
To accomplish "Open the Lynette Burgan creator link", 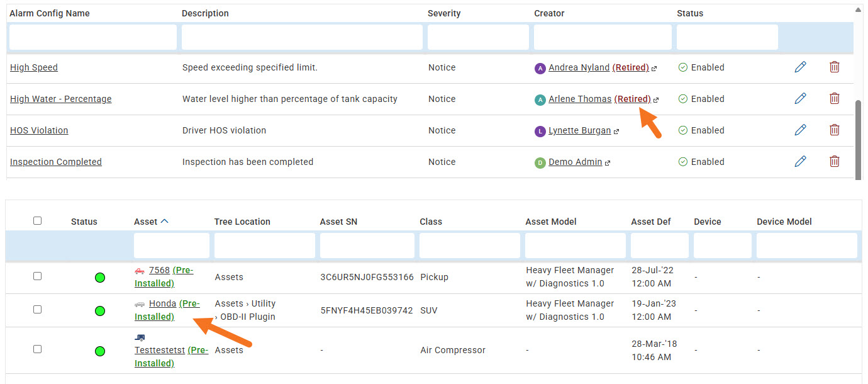I will coord(580,130).
